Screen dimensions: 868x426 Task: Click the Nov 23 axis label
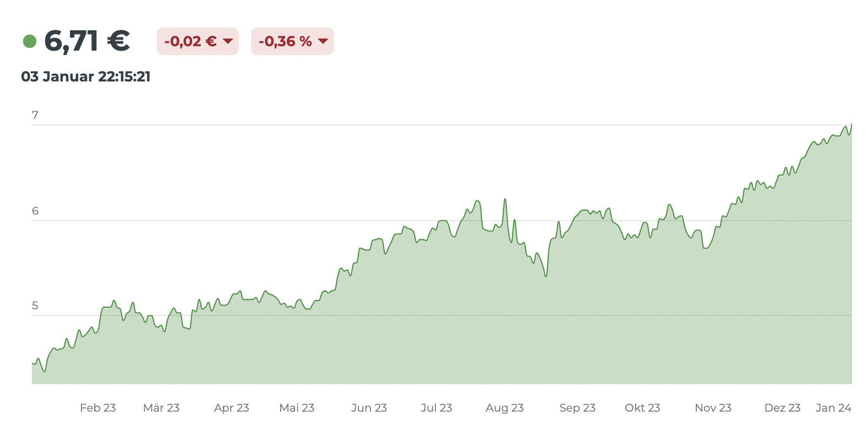713,408
